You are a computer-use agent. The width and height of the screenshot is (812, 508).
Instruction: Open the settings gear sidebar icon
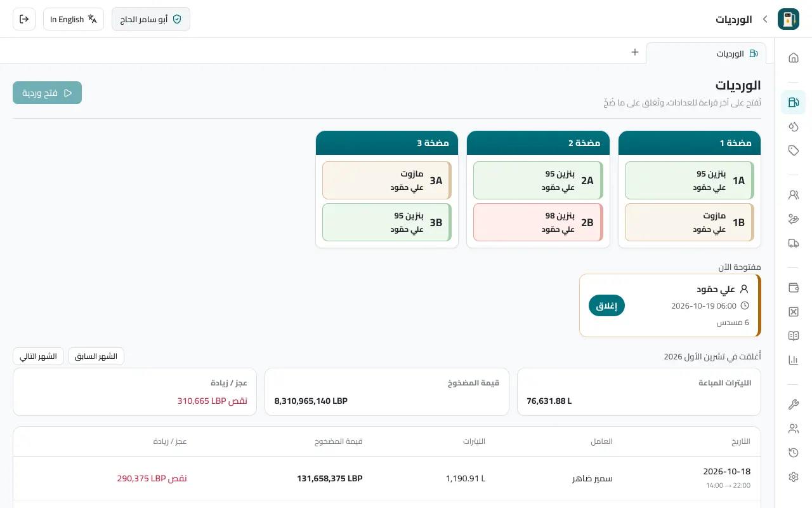click(x=793, y=477)
